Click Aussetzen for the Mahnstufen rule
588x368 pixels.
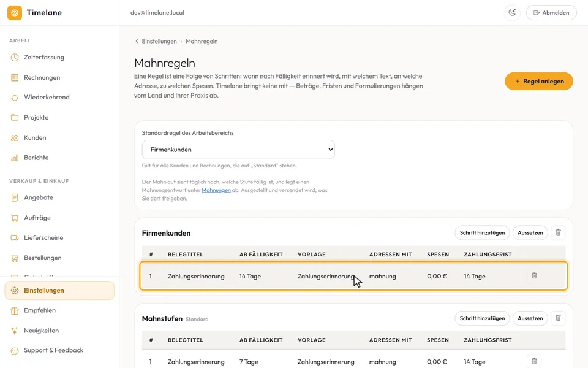click(x=530, y=318)
